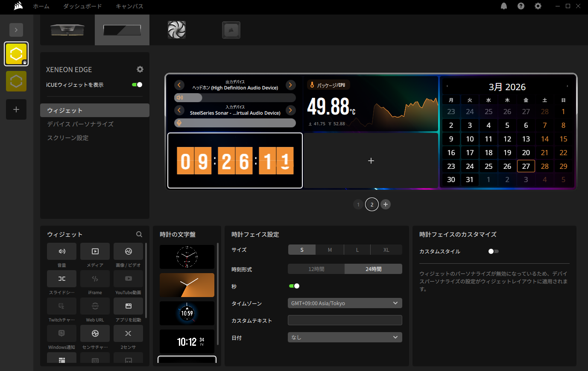Open the notifications bell icon
588x371 pixels.
(504, 6)
